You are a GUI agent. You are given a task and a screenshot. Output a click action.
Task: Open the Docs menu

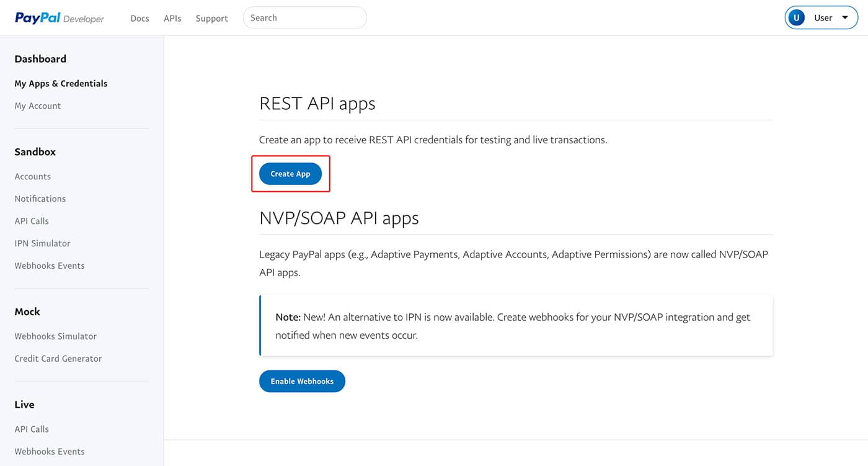tap(139, 19)
